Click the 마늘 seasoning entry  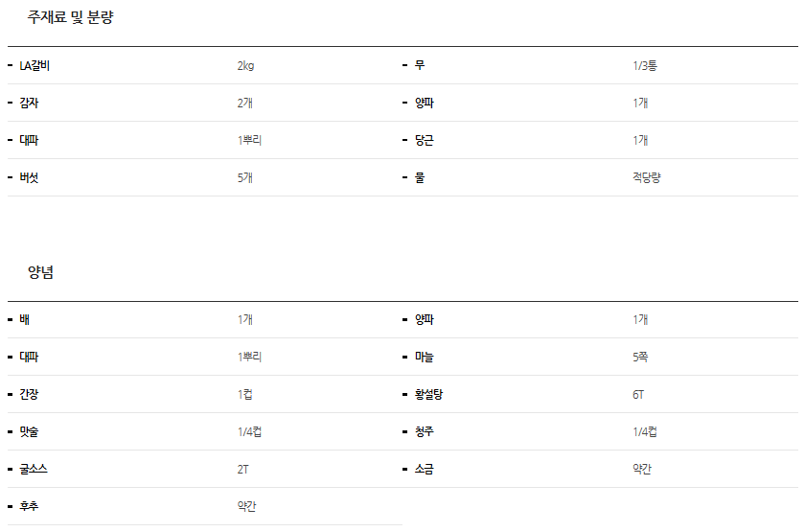pos(424,357)
